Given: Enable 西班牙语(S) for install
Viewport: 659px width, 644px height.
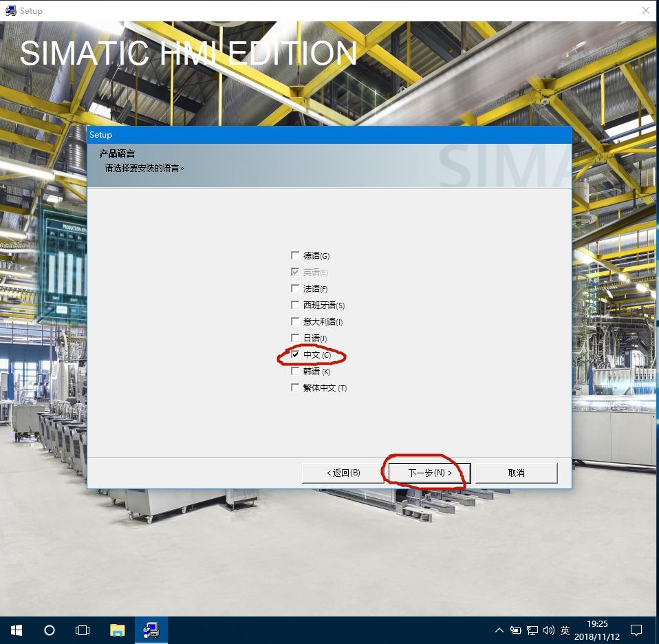Looking at the screenshot, I should (295, 304).
